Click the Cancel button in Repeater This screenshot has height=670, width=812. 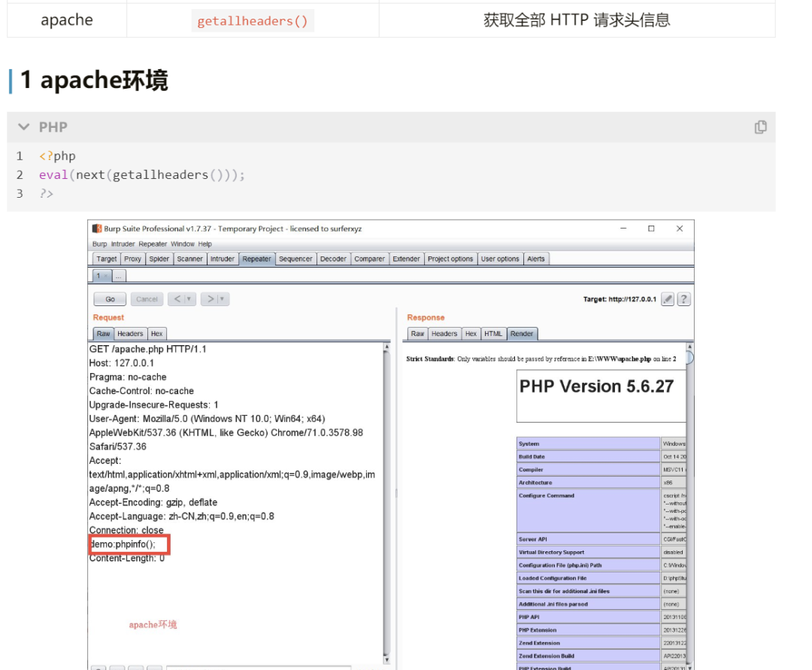[x=147, y=299]
